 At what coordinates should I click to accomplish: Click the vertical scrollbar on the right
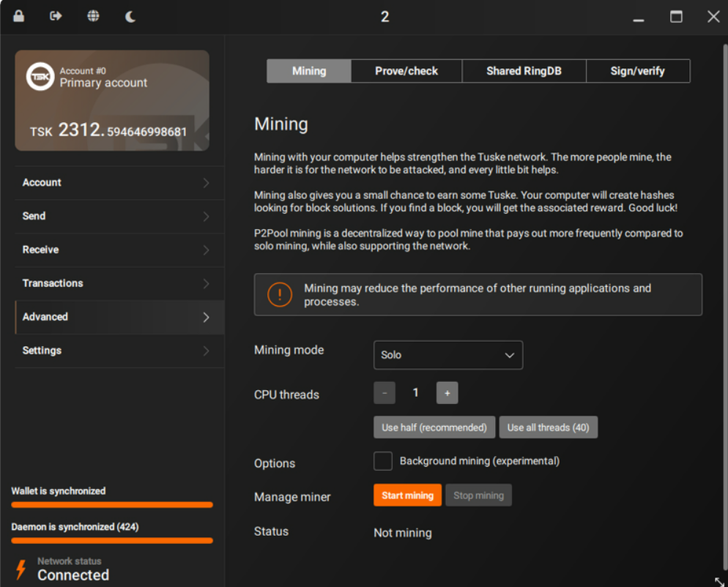[725, 306]
